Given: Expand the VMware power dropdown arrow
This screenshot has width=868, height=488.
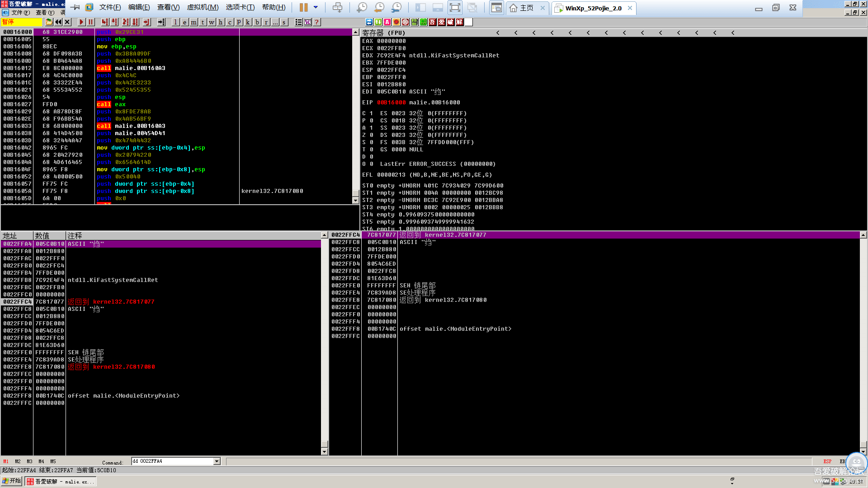Looking at the screenshot, I should [x=316, y=8].
